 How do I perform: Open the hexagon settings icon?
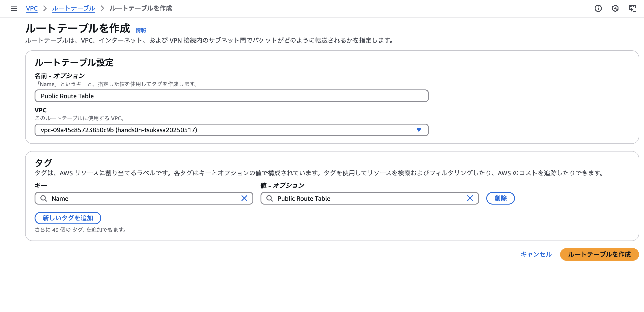615,8
